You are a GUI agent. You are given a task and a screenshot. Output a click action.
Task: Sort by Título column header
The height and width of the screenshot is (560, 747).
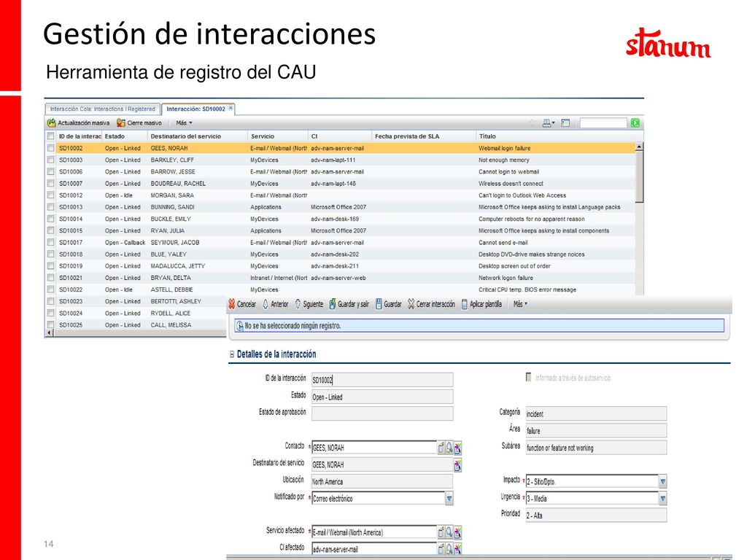(x=487, y=136)
